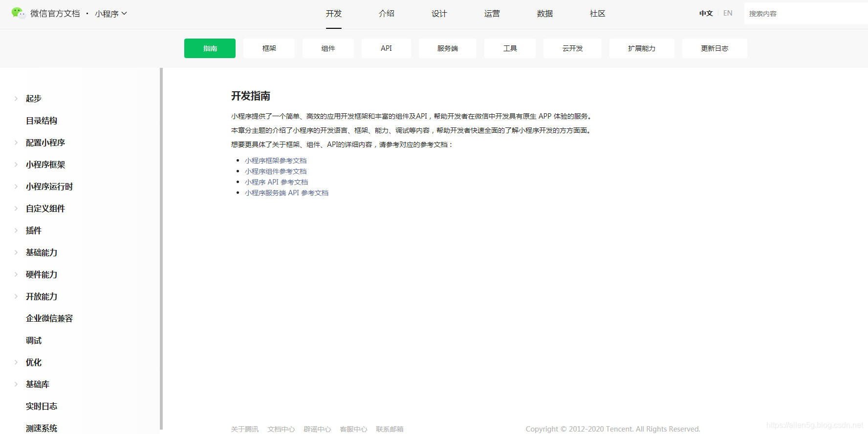Open 实时日志 in the sidebar

(x=42, y=406)
